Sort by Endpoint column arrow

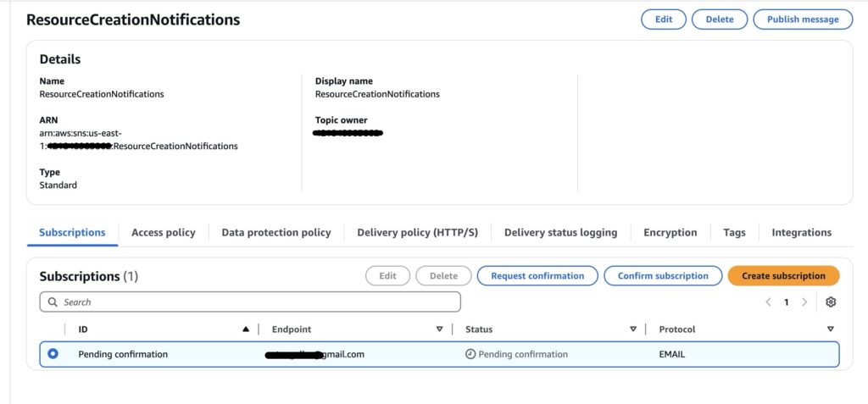(x=440, y=329)
